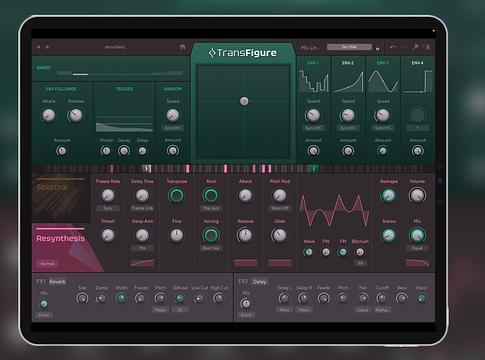The height and width of the screenshot is (360, 485).
Task: Load the previous preset with left arrow
Action: (38, 47)
